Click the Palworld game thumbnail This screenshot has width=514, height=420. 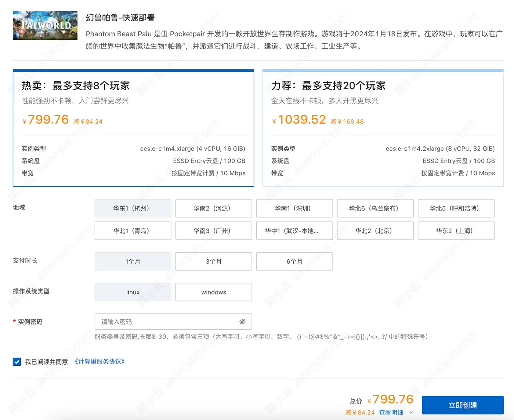(45, 25)
